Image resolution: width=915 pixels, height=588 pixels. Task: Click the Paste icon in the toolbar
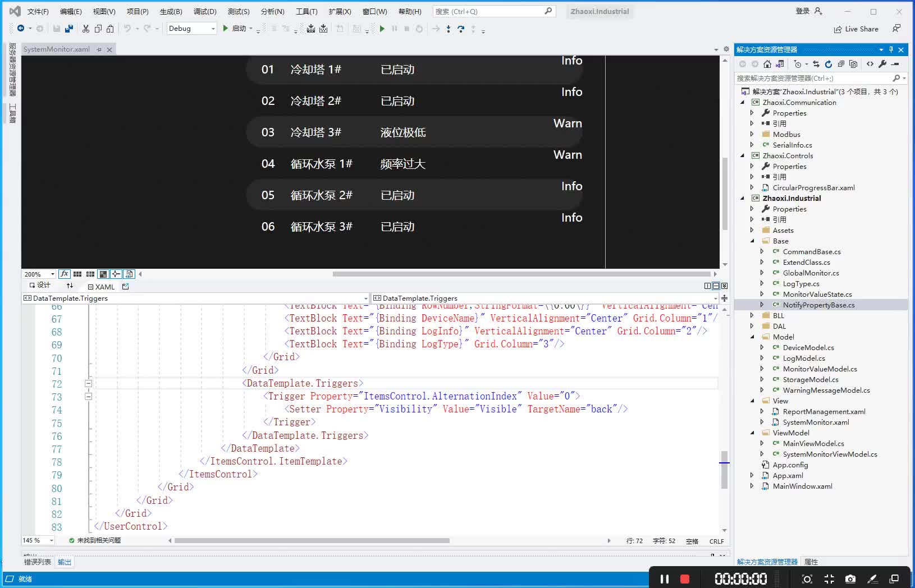(111, 29)
